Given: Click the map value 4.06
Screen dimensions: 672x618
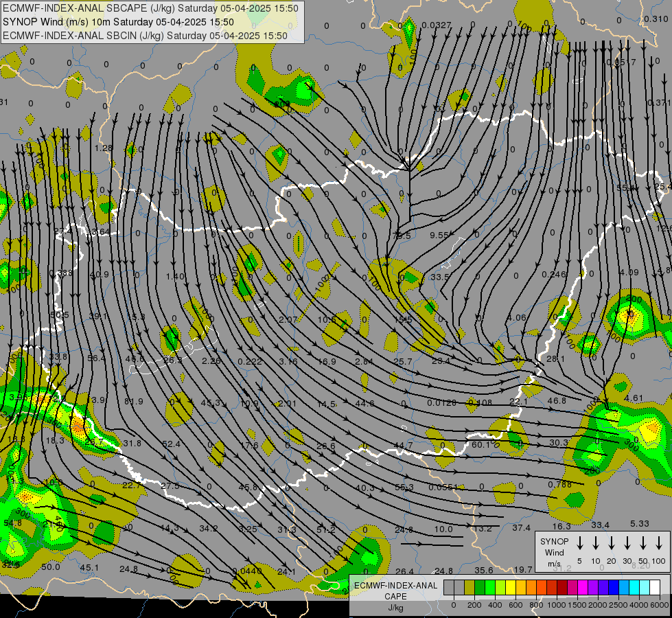Looking at the screenshot, I should tap(516, 317).
